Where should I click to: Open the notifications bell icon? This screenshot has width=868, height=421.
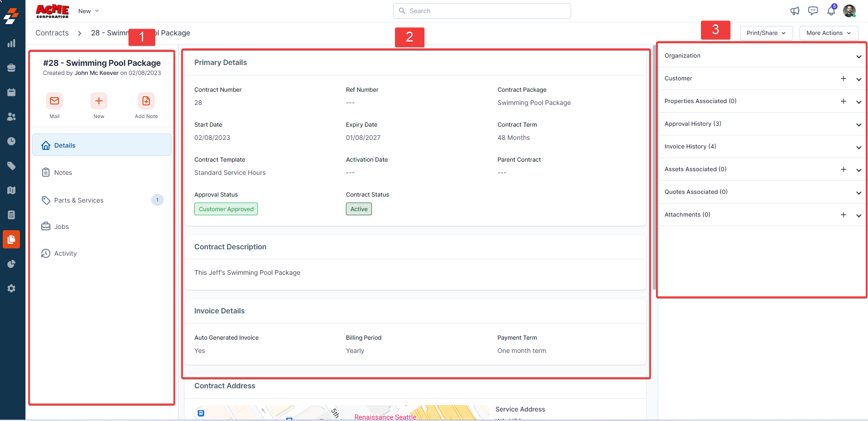click(x=831, y=11)
